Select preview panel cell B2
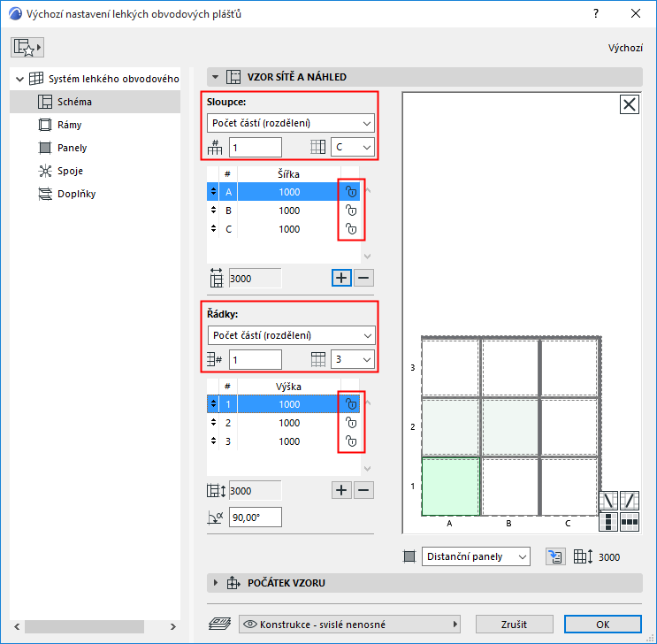This screenshot has width=657, height=644. pyautogui.click(x=509, y=426)
